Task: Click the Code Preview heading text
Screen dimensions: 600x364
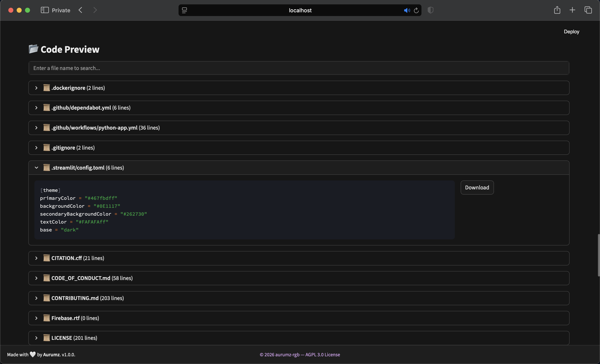Action: [x=70, y=49]
